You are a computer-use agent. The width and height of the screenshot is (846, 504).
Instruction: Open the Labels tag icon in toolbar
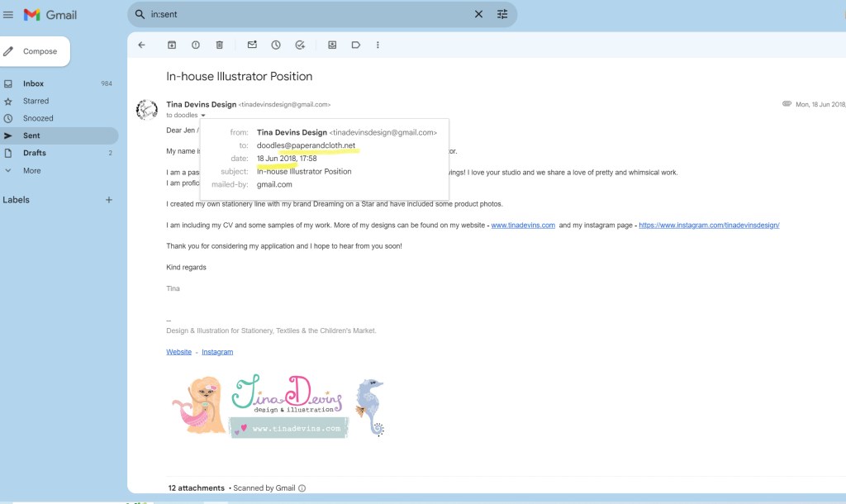(356, 45)
